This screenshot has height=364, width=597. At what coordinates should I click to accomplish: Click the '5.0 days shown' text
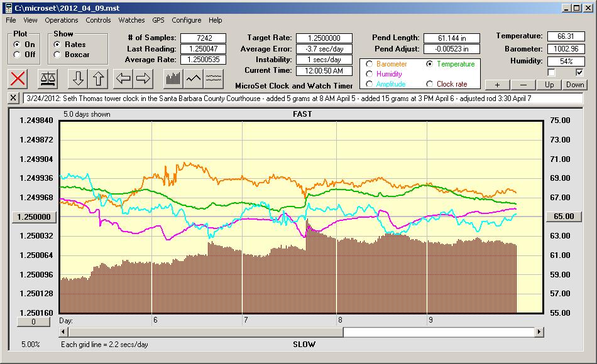pyautogui.click(x=87, y=114)
